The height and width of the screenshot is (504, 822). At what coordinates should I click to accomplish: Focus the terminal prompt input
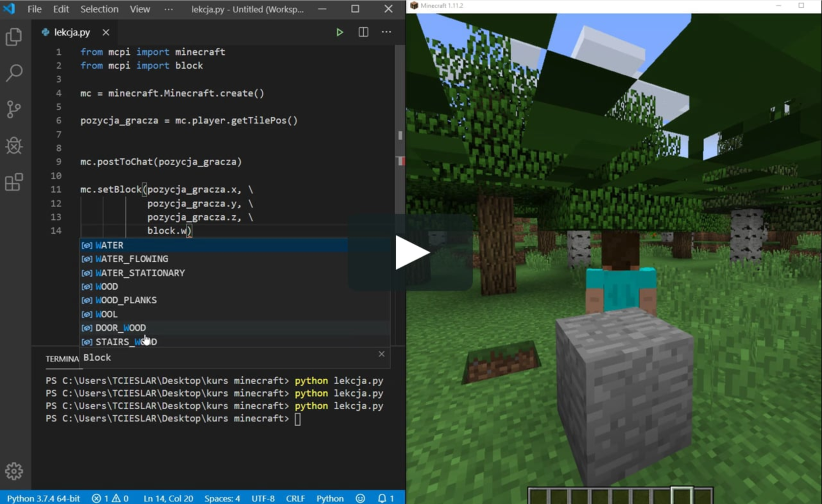point(297,419)
